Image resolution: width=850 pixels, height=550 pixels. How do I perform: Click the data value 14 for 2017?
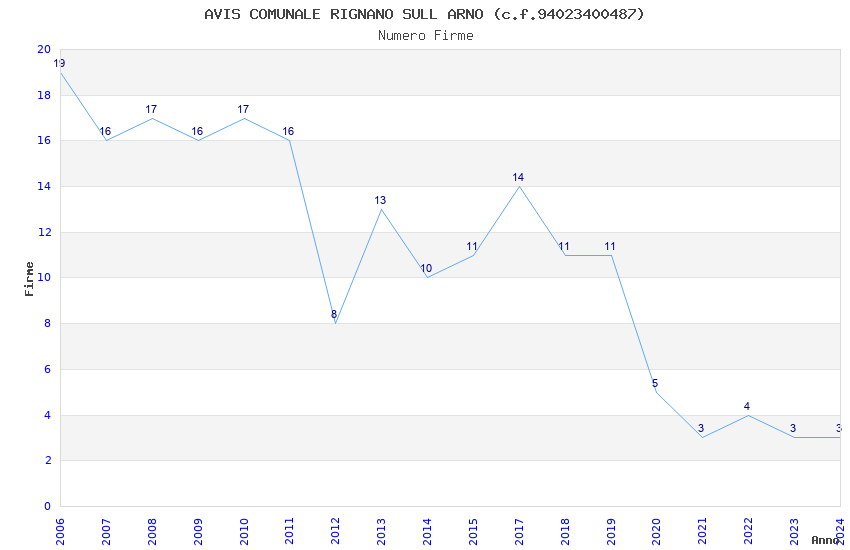point(518,177)
